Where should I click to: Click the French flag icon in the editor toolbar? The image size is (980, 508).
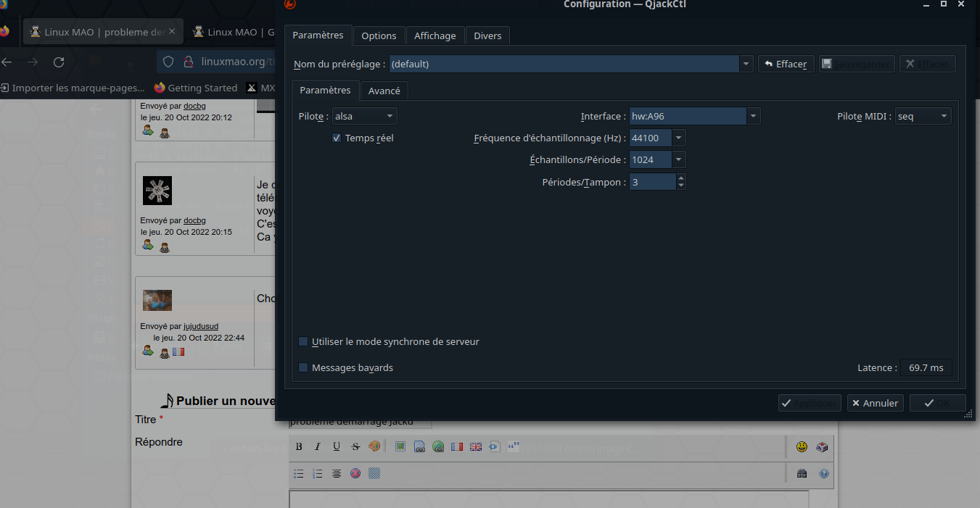(x=457, y=447)
